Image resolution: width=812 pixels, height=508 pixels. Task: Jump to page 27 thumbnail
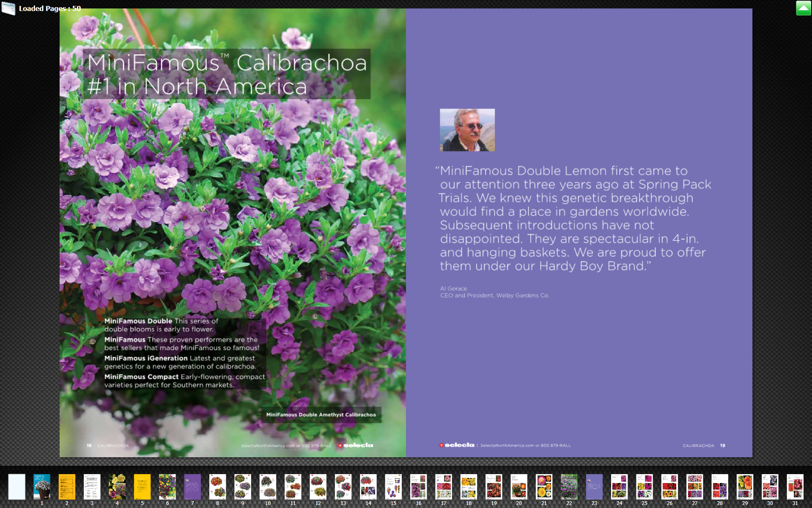(694, 487)
